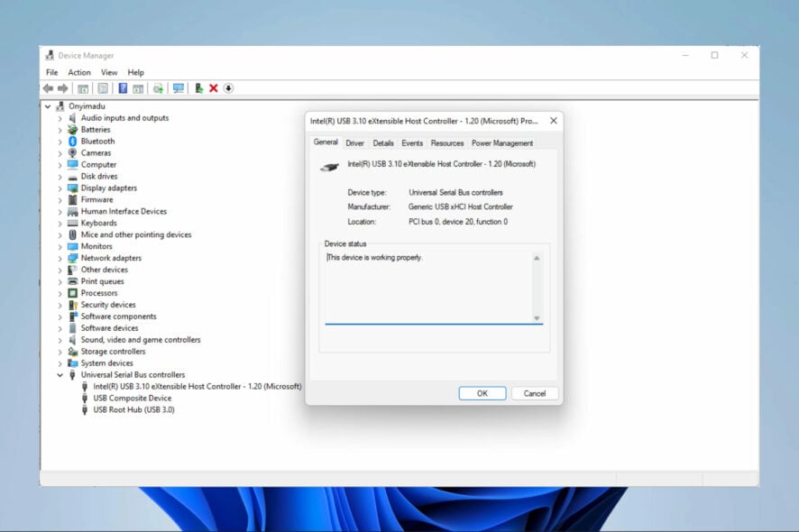799x532 pixels.
Task: Click the Print queues printer icon
Action: 72,281
